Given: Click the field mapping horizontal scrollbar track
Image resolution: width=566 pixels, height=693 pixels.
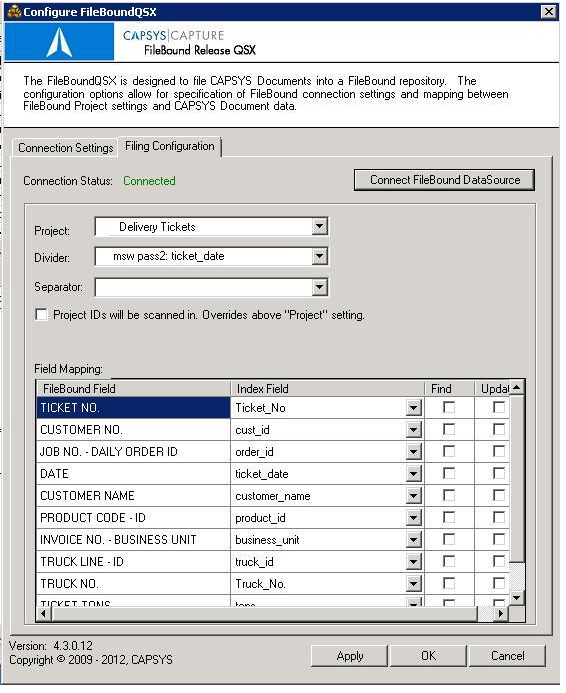Looking at the screenshot, I should pyautogui.click(x=264, y=613).
